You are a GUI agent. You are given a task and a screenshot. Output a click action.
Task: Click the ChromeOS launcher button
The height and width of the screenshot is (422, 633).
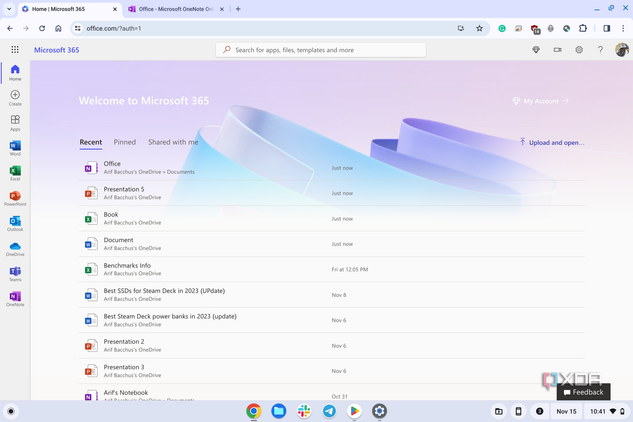click(11, 411)
